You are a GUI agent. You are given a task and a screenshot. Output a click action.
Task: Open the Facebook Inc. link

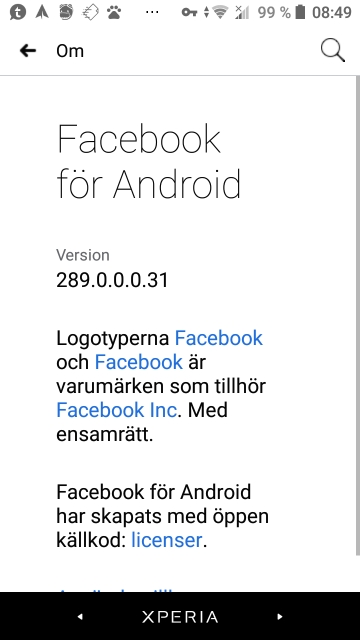117,410
